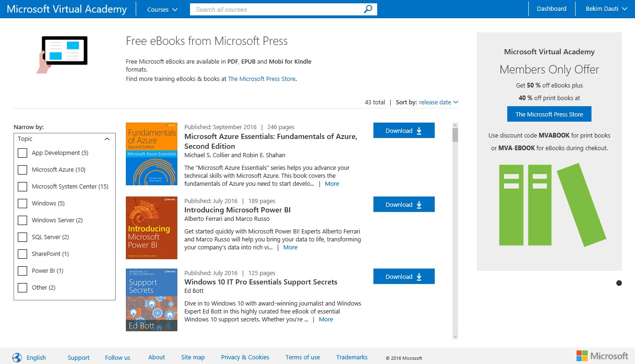
Task: Download Introducing Microsoft Power BI eBook
Action: (404, 204)
